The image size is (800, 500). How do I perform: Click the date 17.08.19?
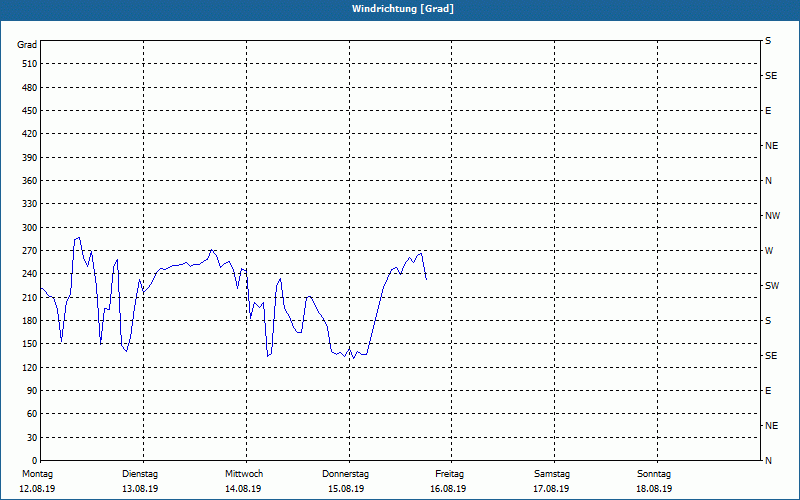[x=552, y=489]
